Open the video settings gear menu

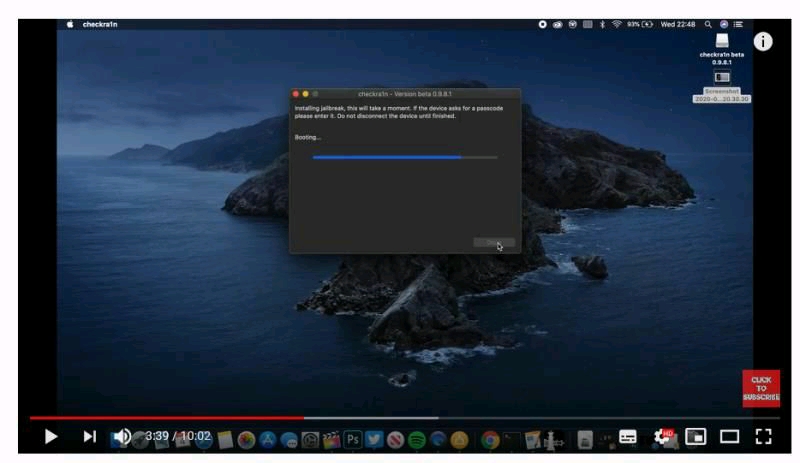[x=662, y=436]
